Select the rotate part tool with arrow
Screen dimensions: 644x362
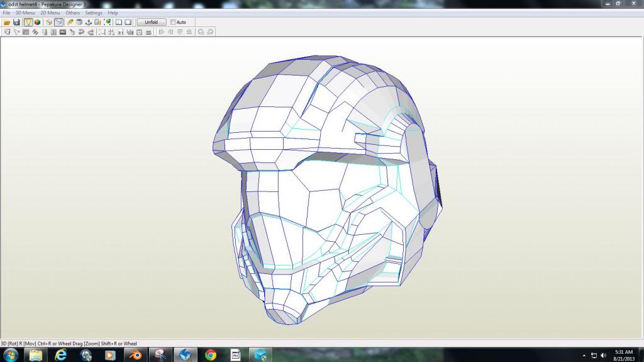coord(16,32)
